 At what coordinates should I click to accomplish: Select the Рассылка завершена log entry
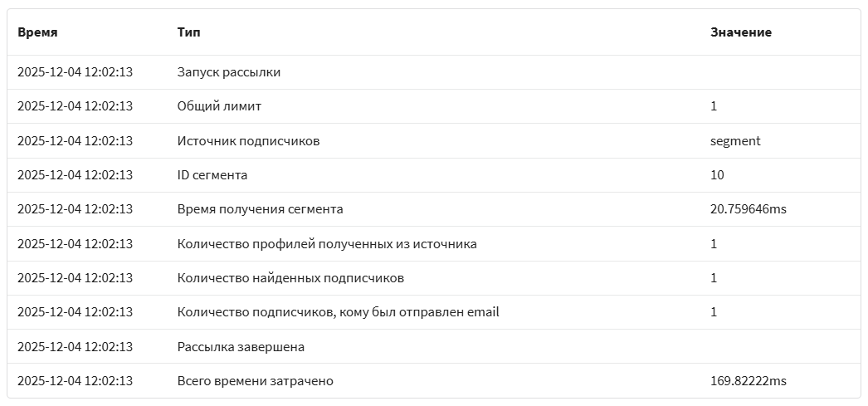241,347
